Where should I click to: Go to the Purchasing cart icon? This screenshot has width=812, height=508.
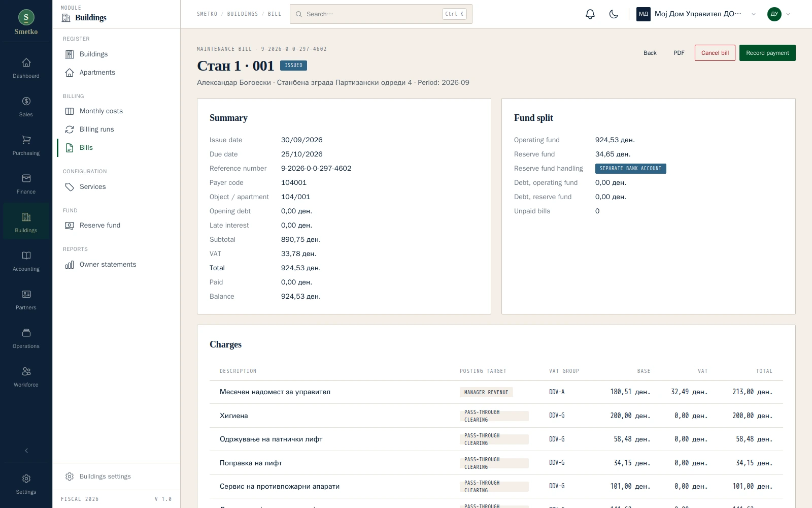point(26,140)
